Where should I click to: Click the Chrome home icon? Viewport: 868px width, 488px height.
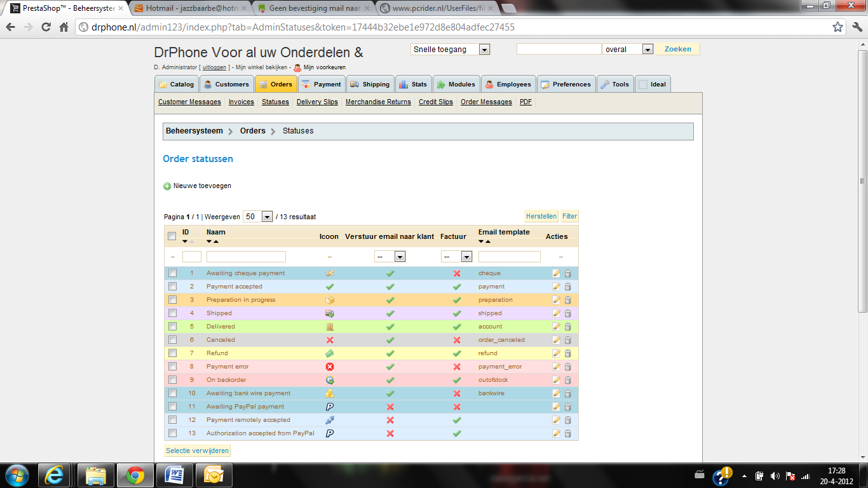[x=64, y=27]
